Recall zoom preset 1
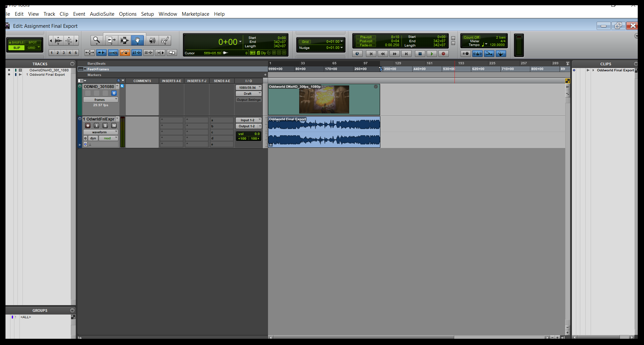The width and height of the screenshot is (644, 345). click(52, 53)
